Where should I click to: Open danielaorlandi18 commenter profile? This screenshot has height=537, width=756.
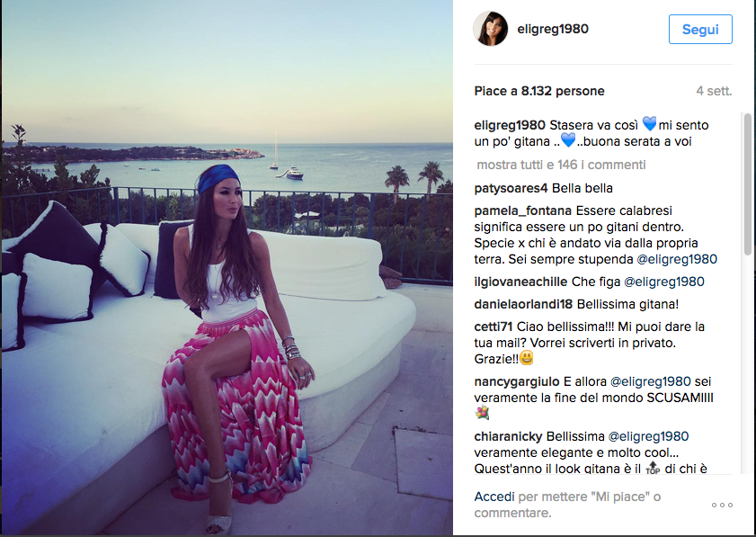[x=523, y=304]
